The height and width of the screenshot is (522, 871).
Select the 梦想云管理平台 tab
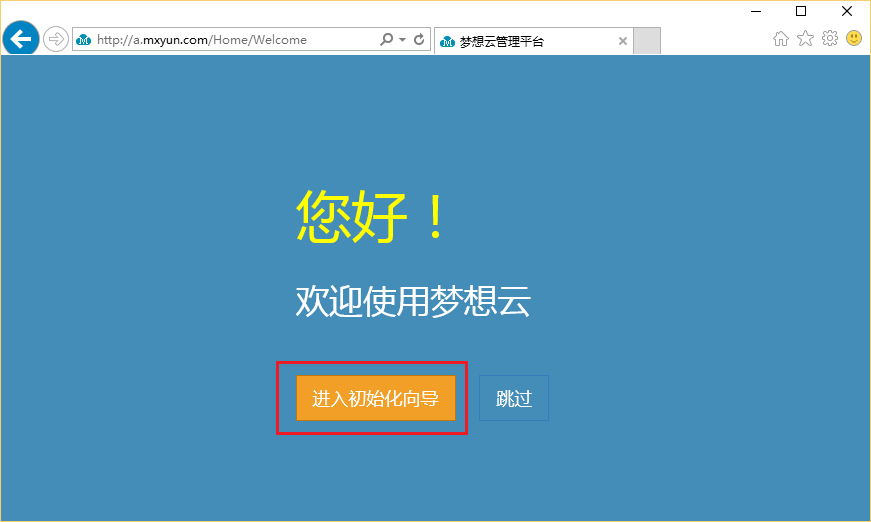(533, 41)
